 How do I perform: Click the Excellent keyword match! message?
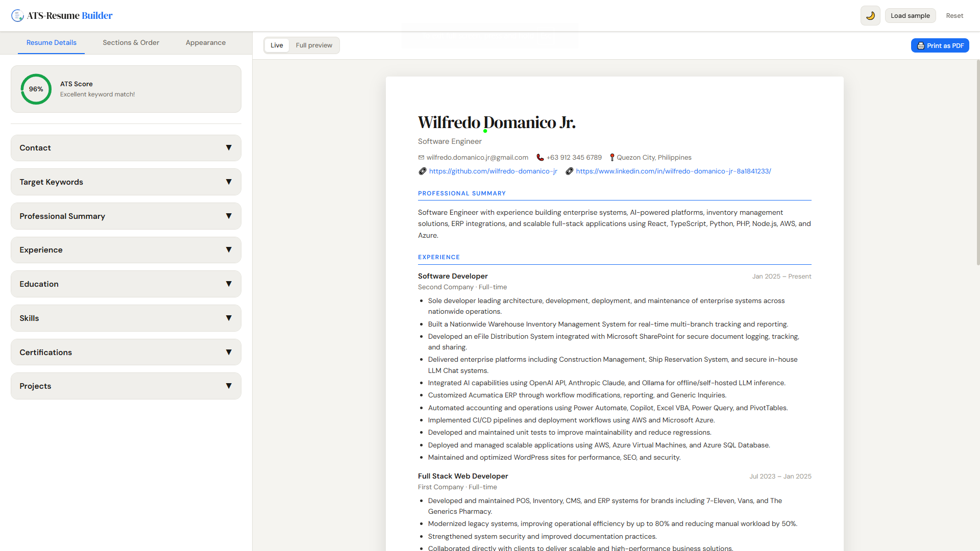pos(97,94)
